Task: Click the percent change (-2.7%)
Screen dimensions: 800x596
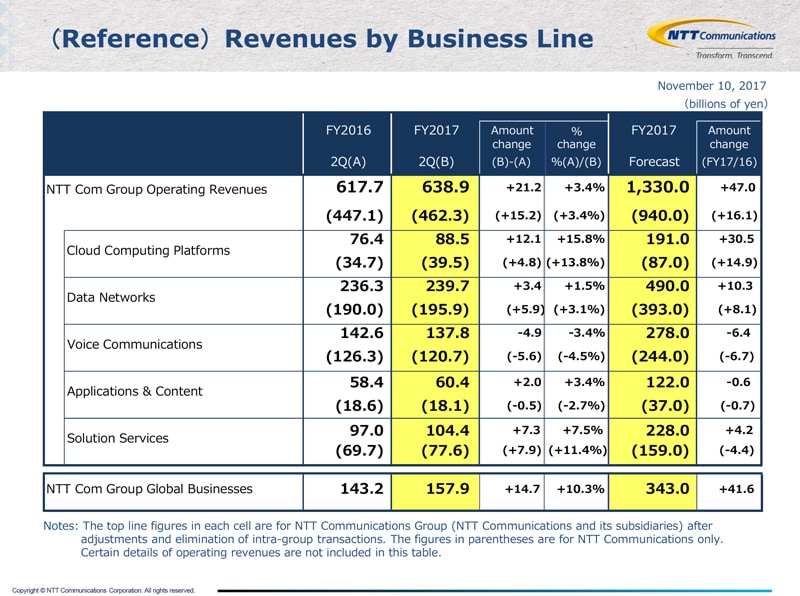Action: (581, 406)
